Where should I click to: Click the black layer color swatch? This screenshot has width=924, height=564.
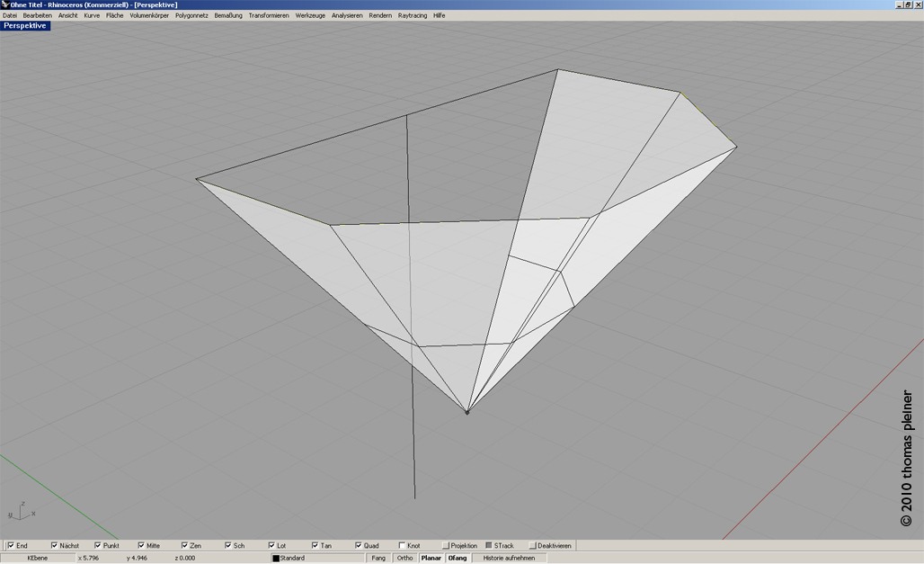[276, 559]
